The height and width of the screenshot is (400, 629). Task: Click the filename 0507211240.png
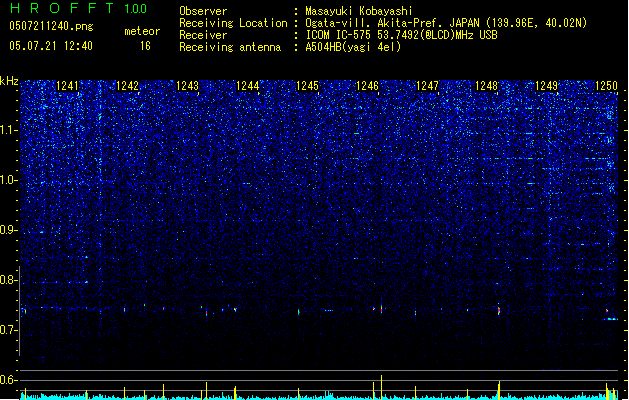coord(51,26)
